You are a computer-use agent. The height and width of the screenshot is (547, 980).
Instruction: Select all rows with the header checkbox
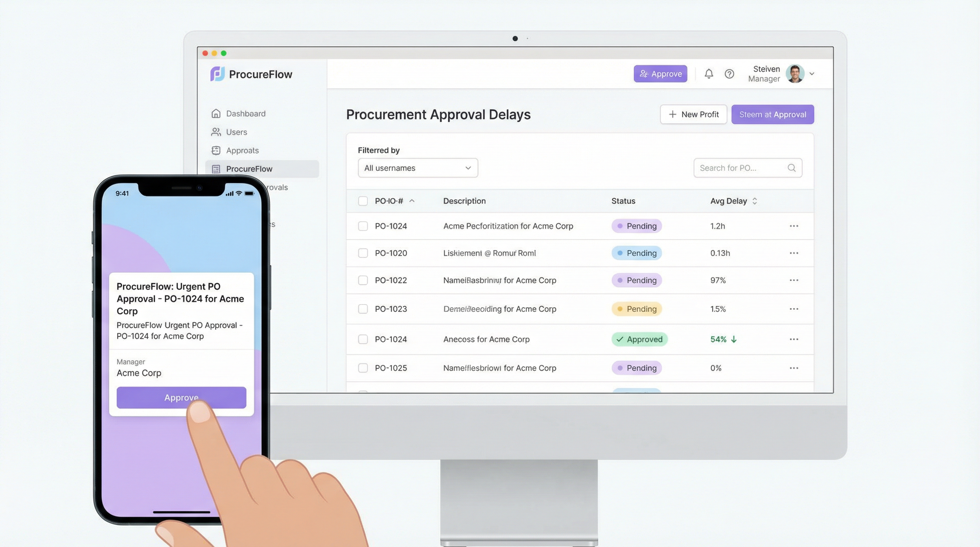(x=363, y=201)
